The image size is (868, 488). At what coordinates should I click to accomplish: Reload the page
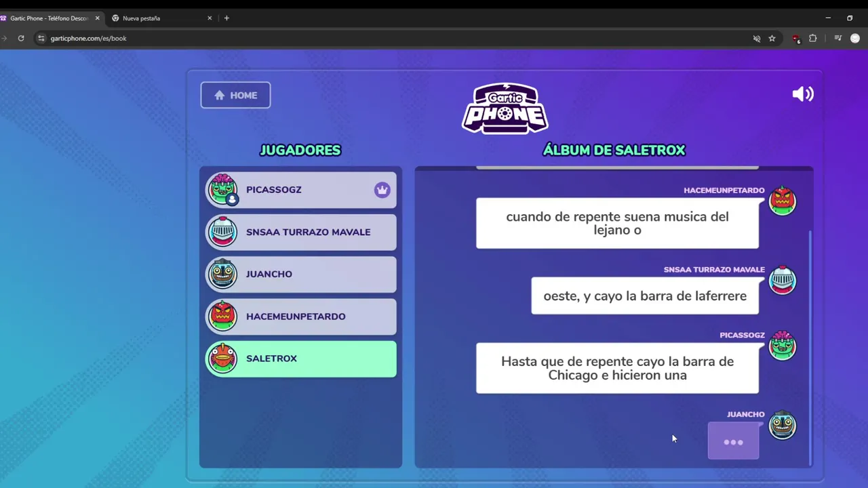point(21,39)
